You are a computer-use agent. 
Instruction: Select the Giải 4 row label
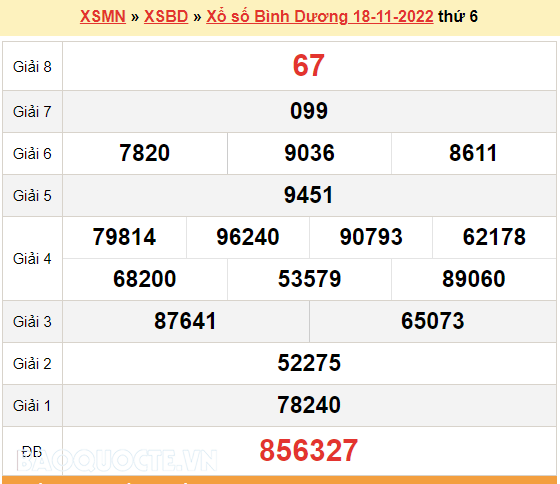[32, 259]
